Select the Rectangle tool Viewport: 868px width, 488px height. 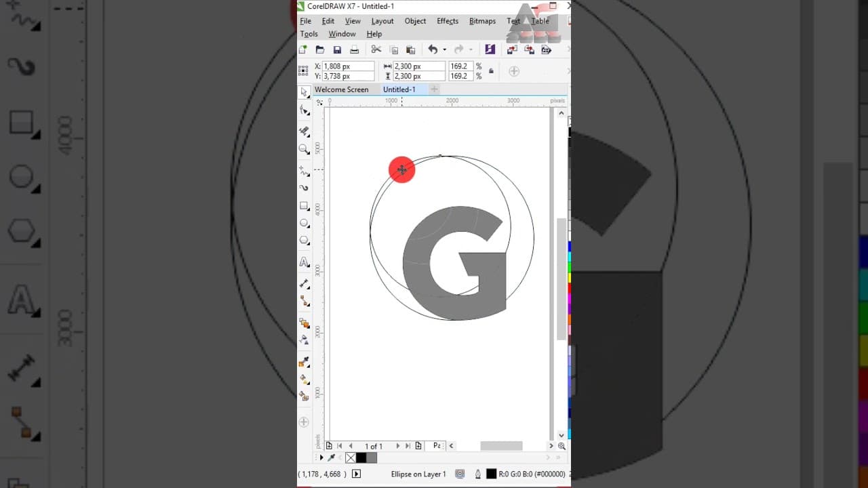click(304, 206)
